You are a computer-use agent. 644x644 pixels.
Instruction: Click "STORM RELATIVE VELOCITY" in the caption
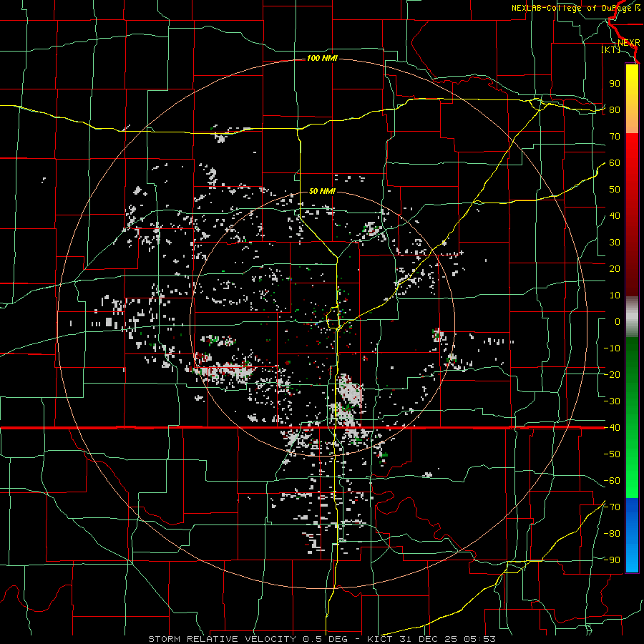click(224, 639)
